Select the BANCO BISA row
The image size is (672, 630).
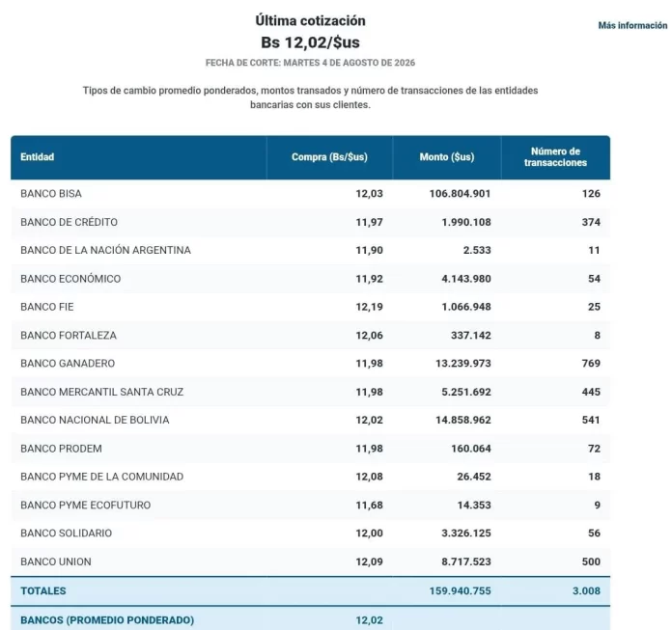click(x=310, y=194)
